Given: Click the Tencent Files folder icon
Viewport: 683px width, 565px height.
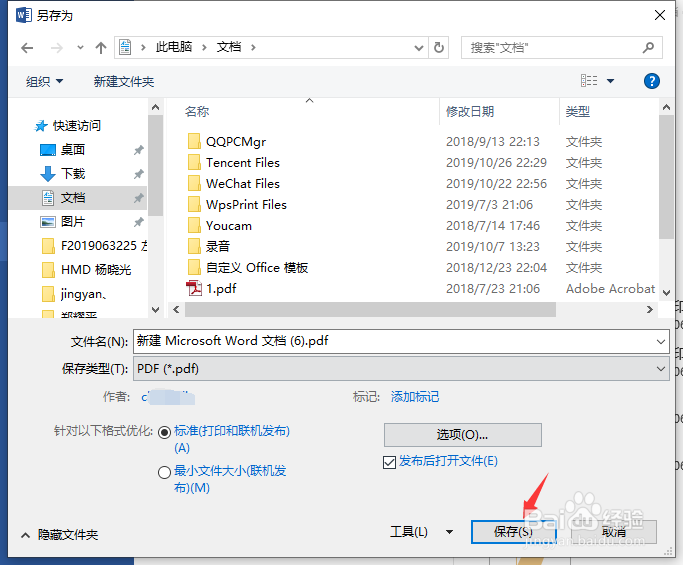Looking at the screenshot, I should [x=194, y=162].
